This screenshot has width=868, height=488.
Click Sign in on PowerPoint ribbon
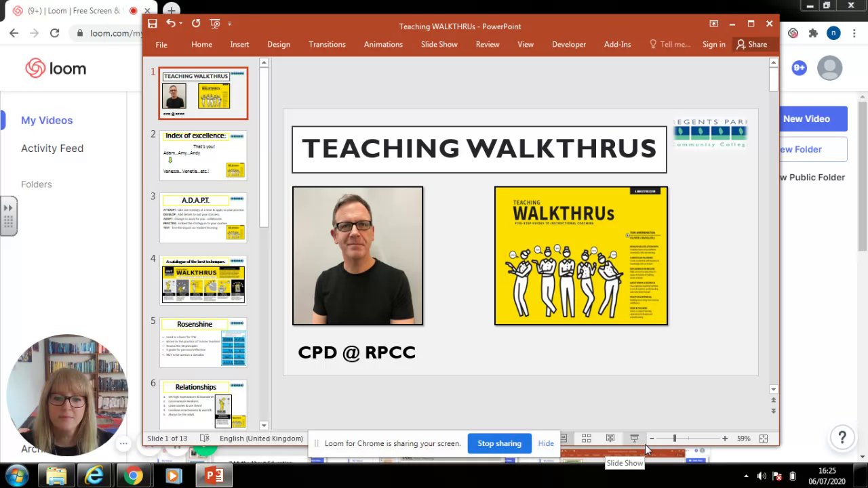[713, 44]
